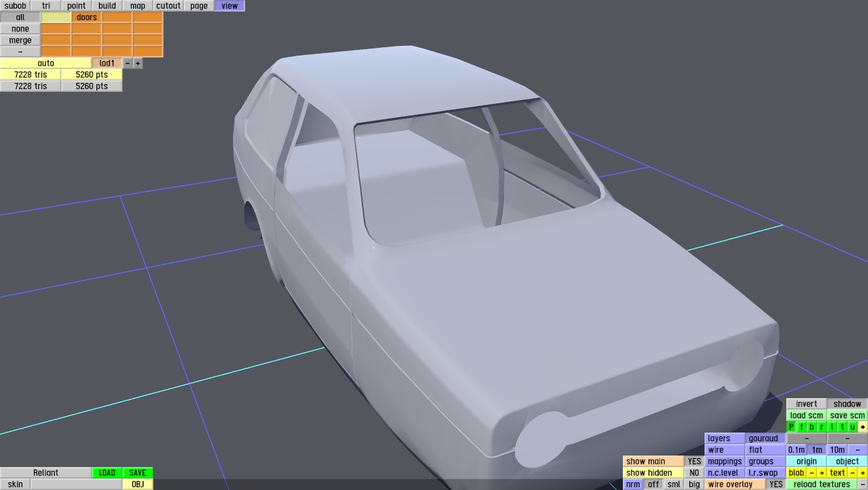Go to the build tab
The height and width of the screenshot is (490, 868).
click(x=107, y=6)
